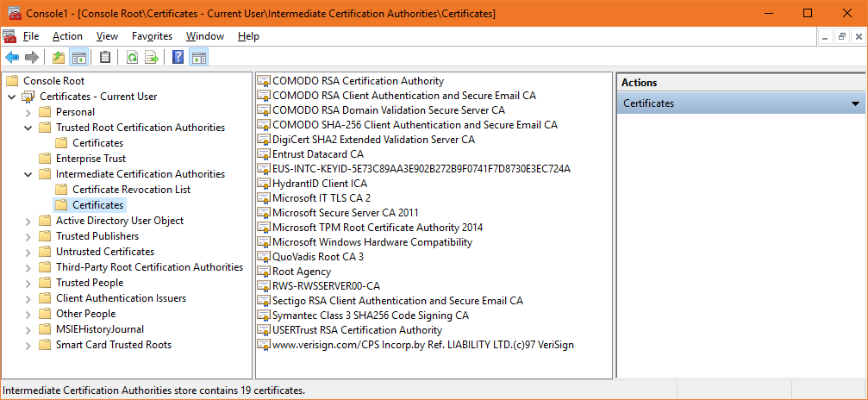Expand the Untrusted Certificates node
The height and width of the screenshot is (400, 868).
28,252
